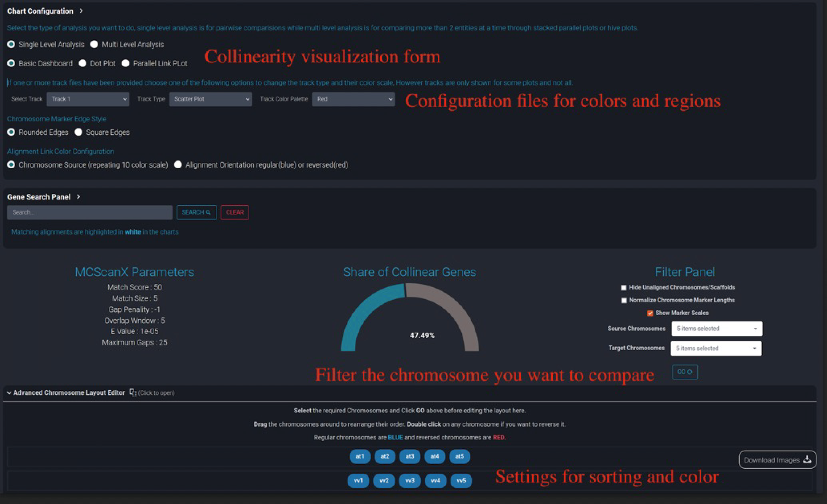This screenshot has width=827, height=504.
Task: Click the Gene Search Panel chevron
Action: [x=78, y=197]
